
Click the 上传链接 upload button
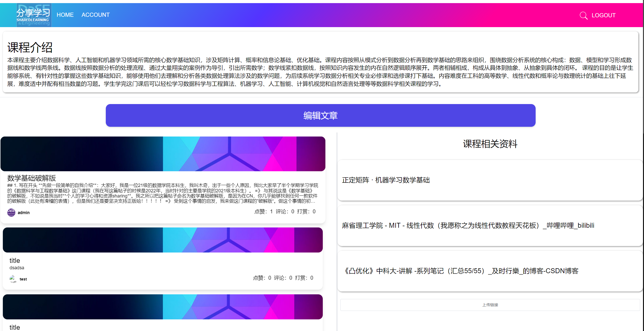(490, 305)
